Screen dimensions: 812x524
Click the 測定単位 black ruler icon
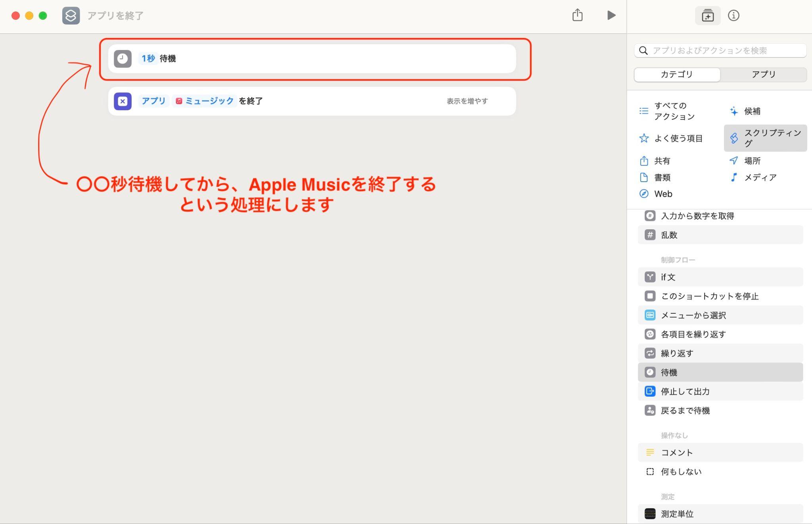(x=650, y=514)
